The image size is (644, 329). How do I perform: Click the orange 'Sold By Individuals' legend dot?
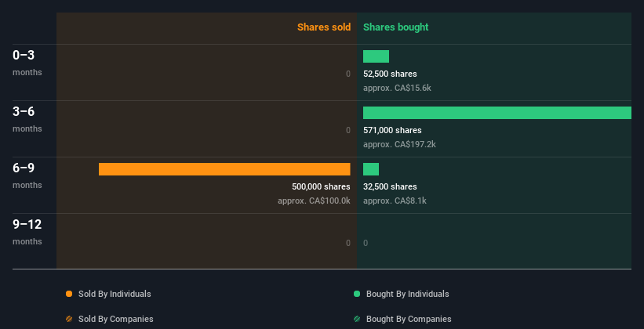(x=69, y=294)
